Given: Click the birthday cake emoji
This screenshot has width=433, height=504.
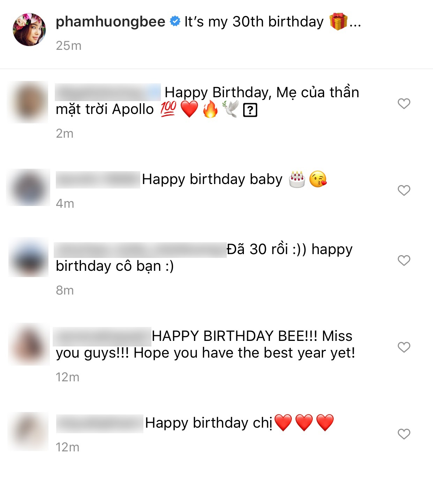Looking at the screenshot, I should 297,180.
